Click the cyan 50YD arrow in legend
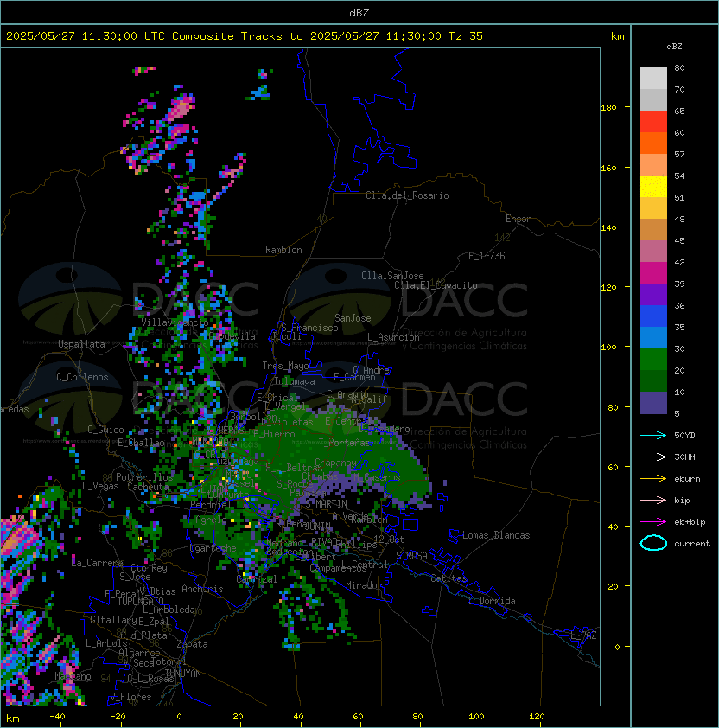 [x=653, y=436]
